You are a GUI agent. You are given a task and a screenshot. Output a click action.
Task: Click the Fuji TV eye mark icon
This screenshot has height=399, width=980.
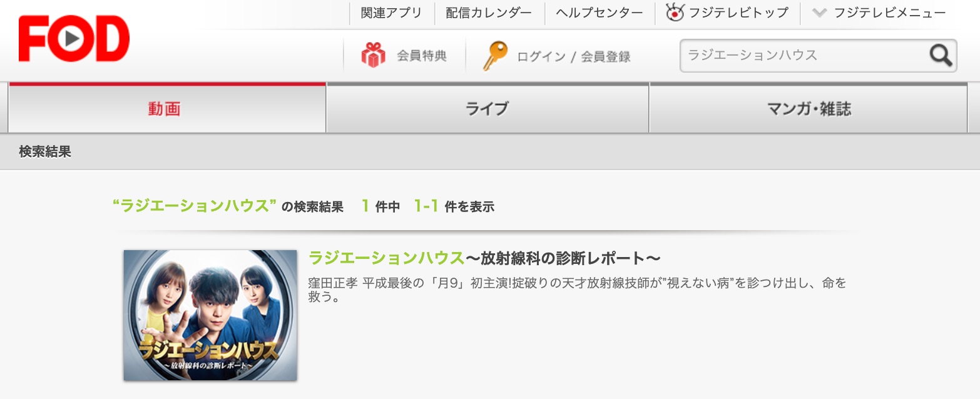coord(675,13)
